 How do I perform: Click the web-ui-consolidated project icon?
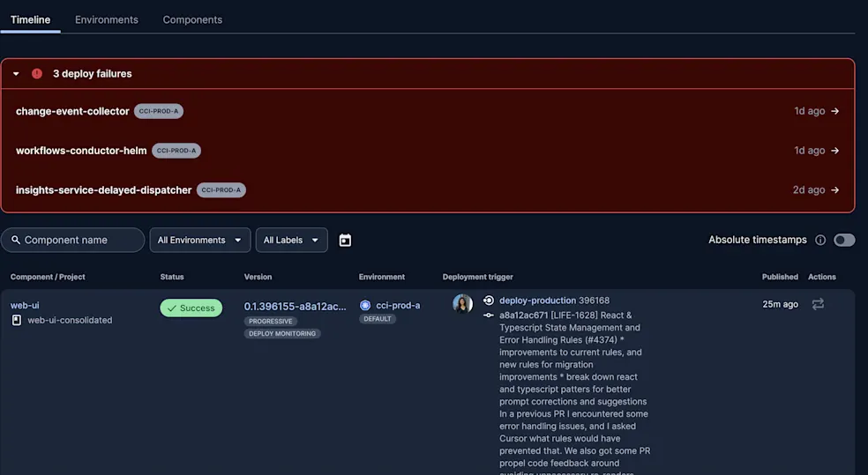[17, 320]
